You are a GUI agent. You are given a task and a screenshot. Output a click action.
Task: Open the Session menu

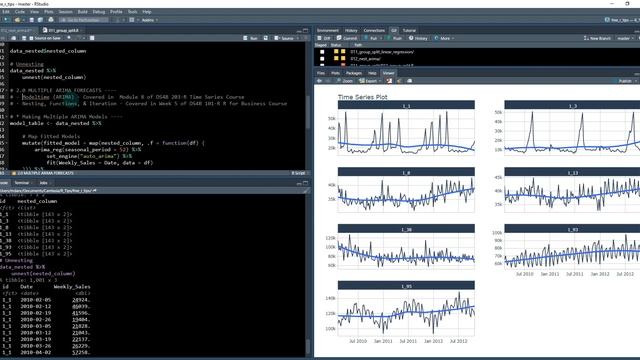coord(65,12)
